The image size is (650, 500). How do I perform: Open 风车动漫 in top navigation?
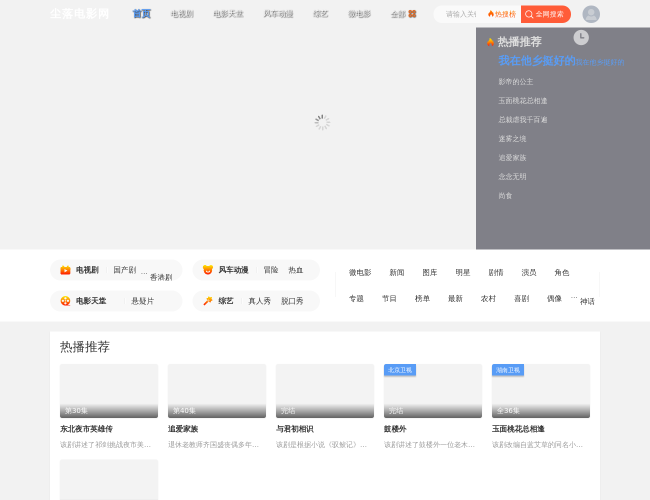tap(279, 14)
